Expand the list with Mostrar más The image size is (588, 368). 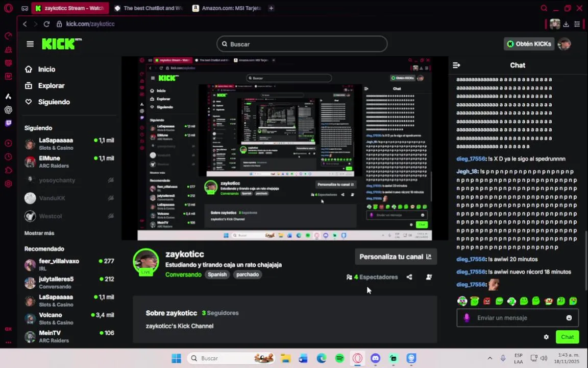coord(39,233)
